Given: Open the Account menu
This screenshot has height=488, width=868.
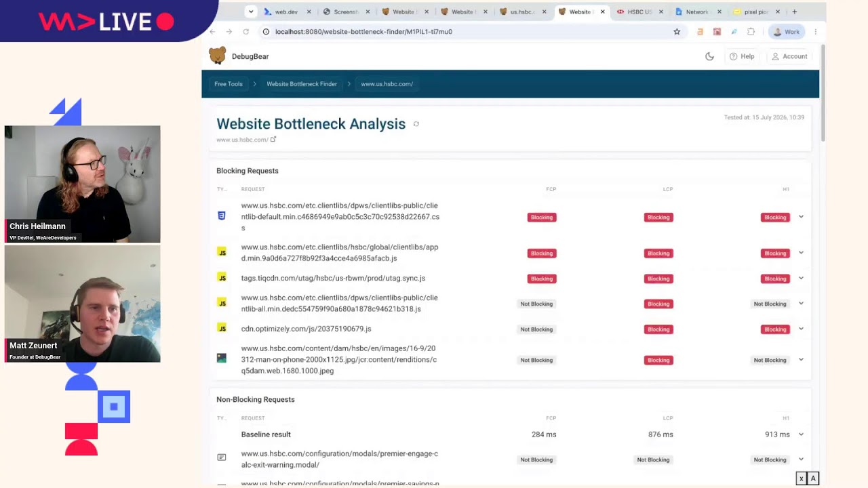Looking at the screenshot, I should [x=789, y=56].
